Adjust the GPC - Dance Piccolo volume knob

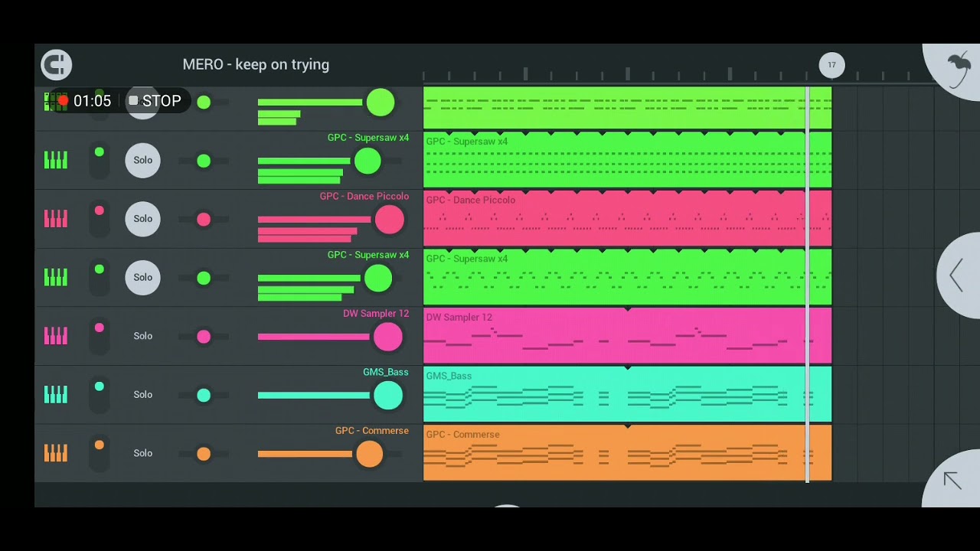389,220
